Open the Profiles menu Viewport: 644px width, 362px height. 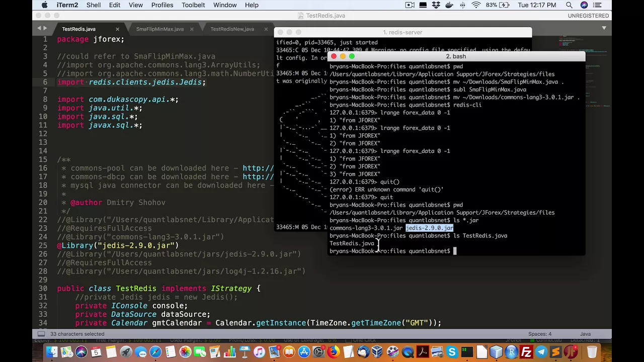click(x=162, y=5)
